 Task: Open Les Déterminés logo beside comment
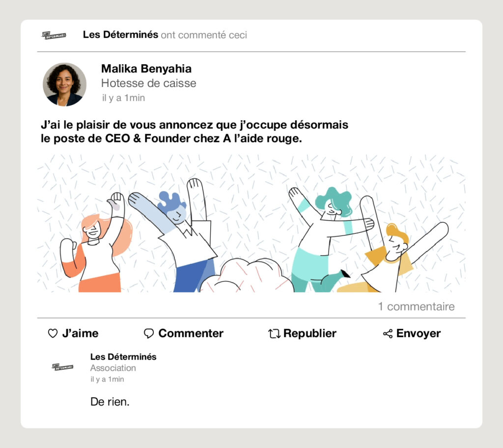coord(62,367)
